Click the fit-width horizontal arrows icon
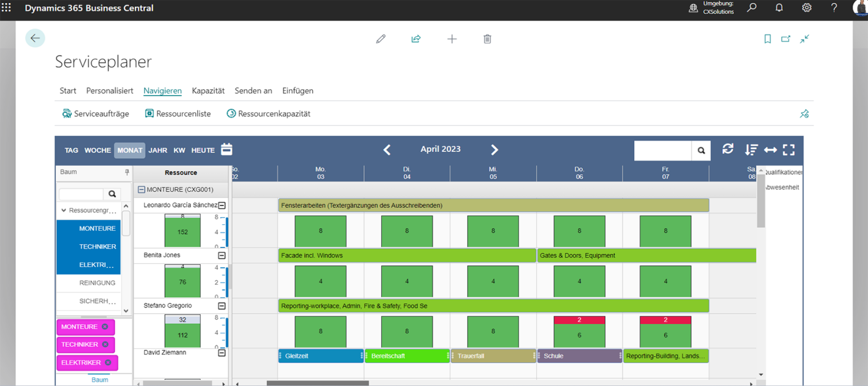Screen dimensions: 868x386 pyautogui.click(x=770, y=150)
